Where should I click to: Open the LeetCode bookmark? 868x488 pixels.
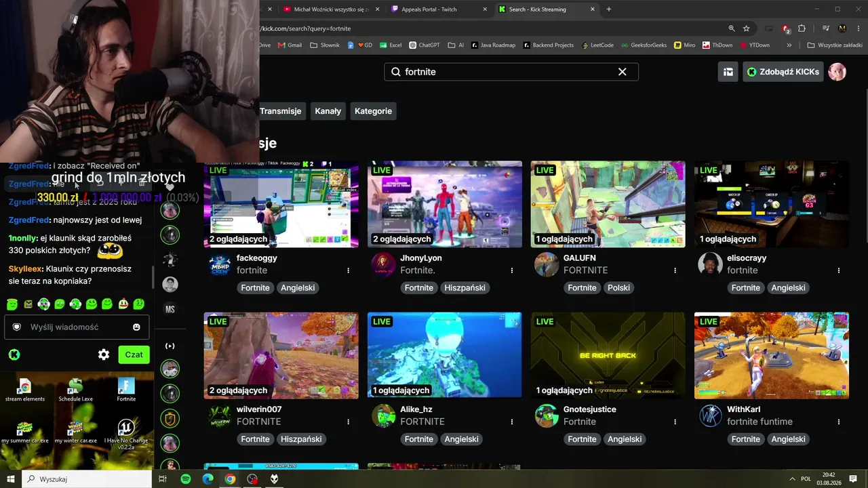pos(597,45)
